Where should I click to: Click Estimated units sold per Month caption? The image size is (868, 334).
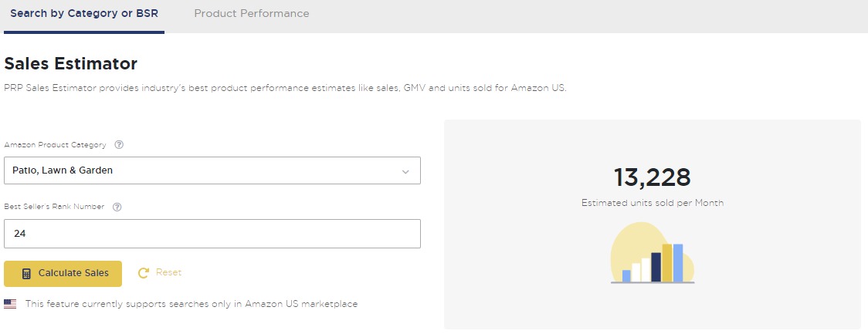click(x=652, y=203)
